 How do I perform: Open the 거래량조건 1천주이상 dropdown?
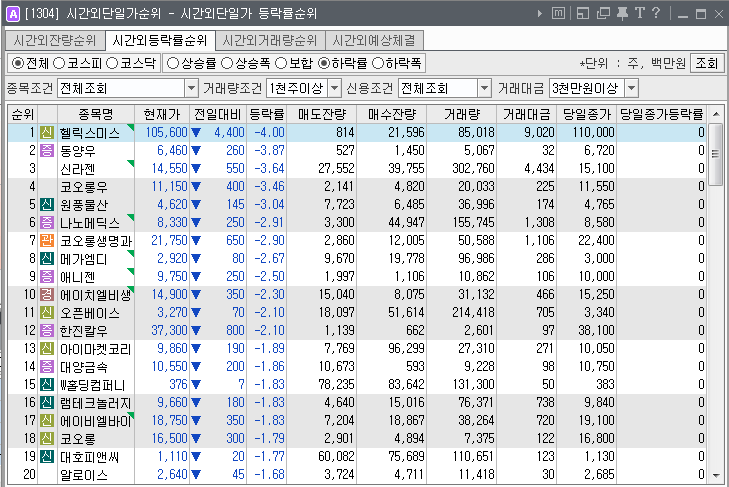click(334, 88)
